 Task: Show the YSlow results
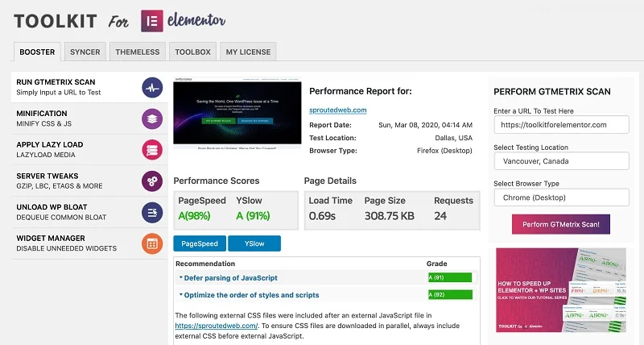pyautogui.click(x=254, y=243)
